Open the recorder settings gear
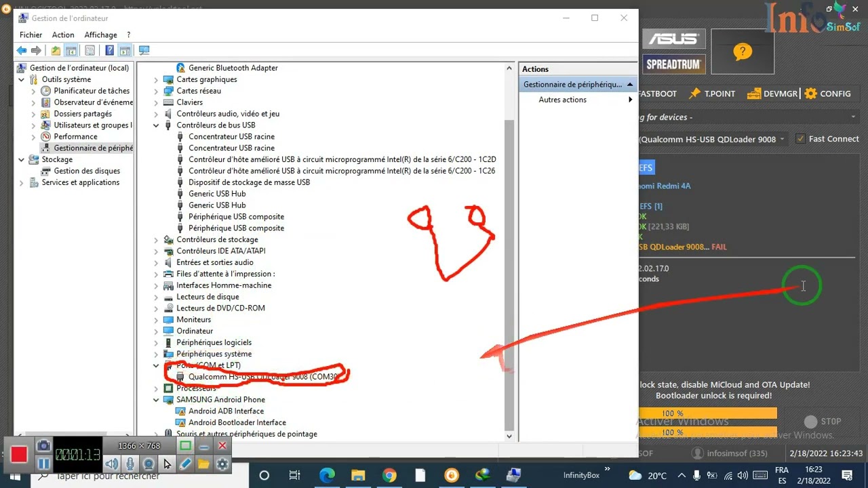The height and width of the screenshot is (488, 868). (222, 464)
